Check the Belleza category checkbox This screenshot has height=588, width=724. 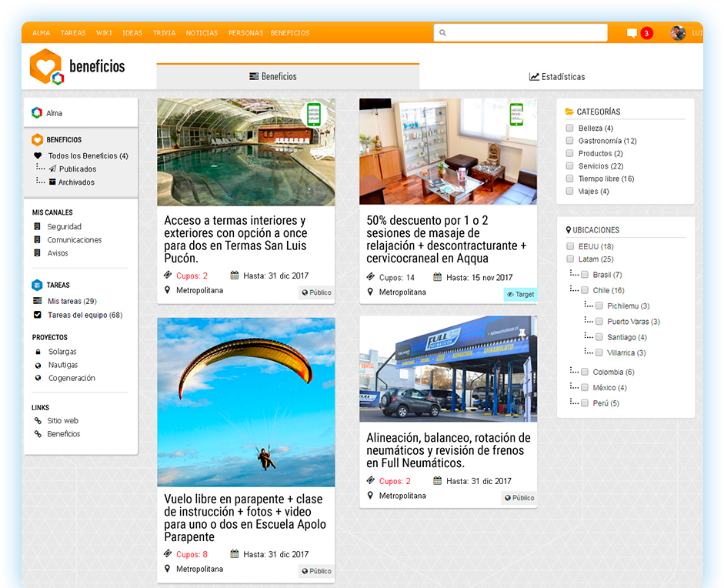coord(570,128)
